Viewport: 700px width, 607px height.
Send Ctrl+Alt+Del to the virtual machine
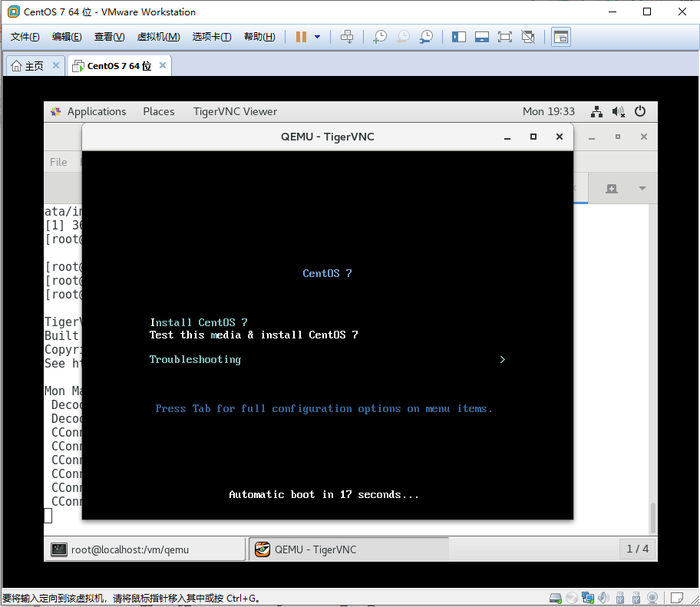pos(347,37)
